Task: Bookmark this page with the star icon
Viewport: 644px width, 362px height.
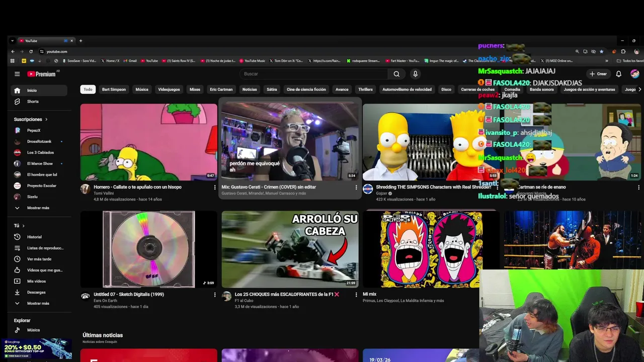Action: (601, 51)
